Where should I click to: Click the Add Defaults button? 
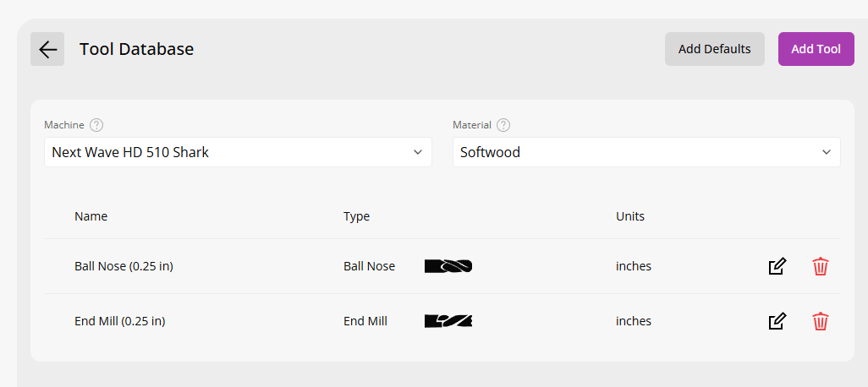(x=715, y=49)
